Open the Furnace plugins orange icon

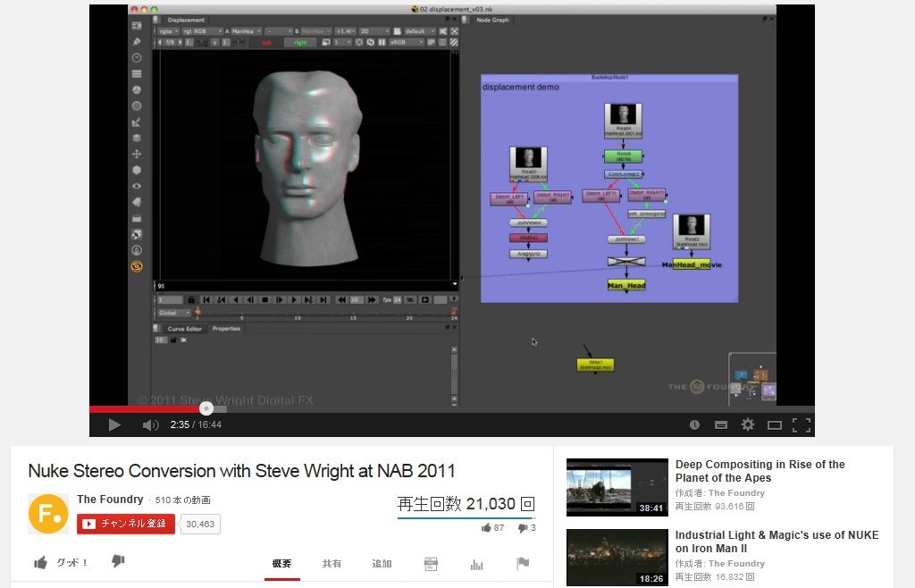137,266
